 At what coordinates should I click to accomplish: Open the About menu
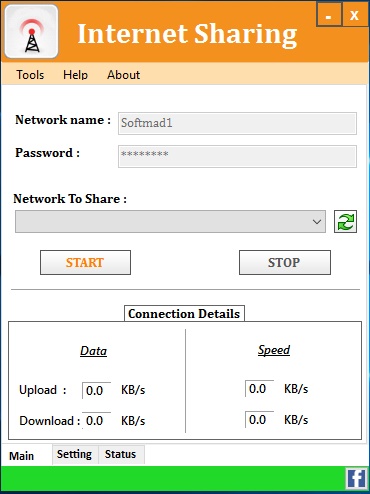(123, 75)
